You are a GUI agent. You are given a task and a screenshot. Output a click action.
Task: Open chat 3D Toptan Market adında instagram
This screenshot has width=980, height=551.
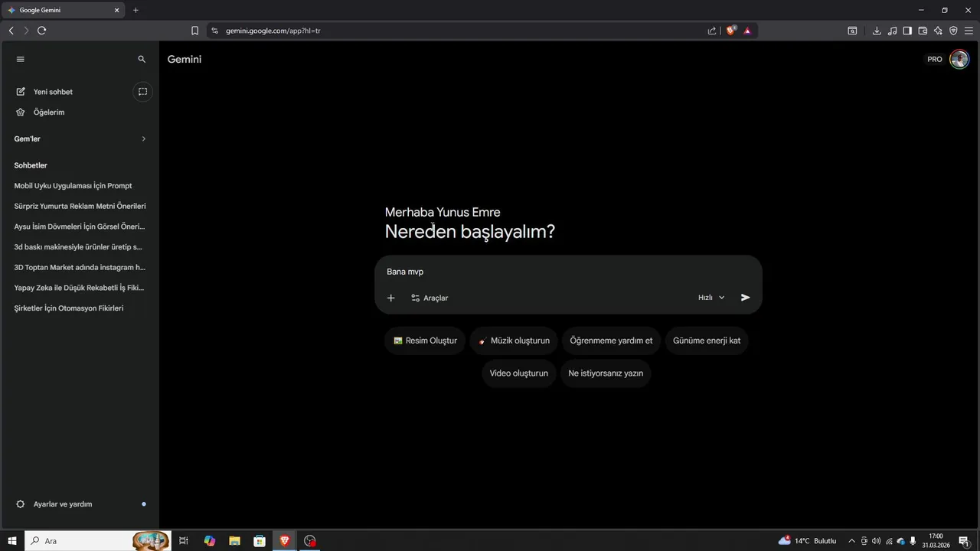coord(80,268)
